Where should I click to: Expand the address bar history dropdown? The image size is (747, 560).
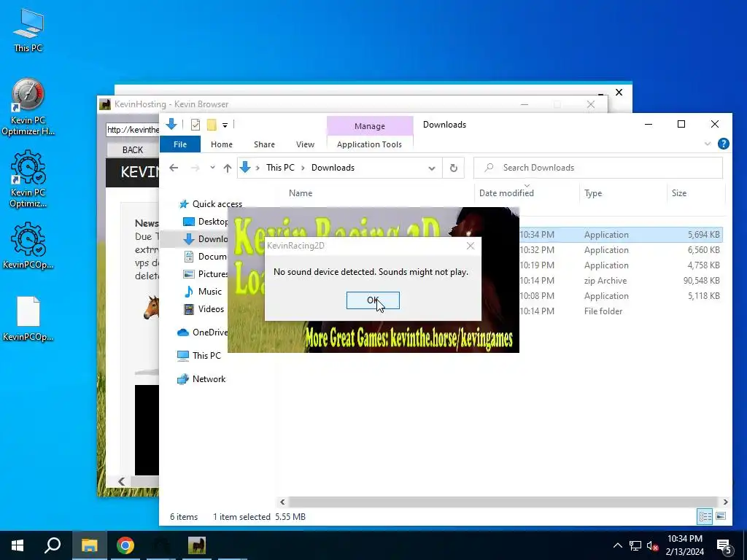pos(432,168)
